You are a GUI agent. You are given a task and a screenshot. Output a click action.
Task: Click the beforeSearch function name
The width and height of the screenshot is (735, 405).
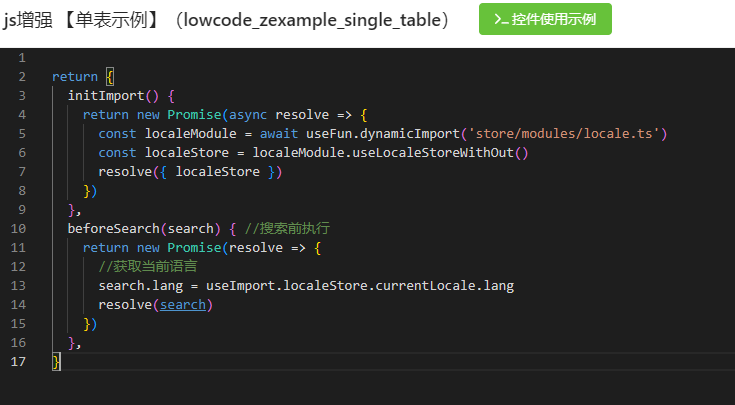pos(110,229)
